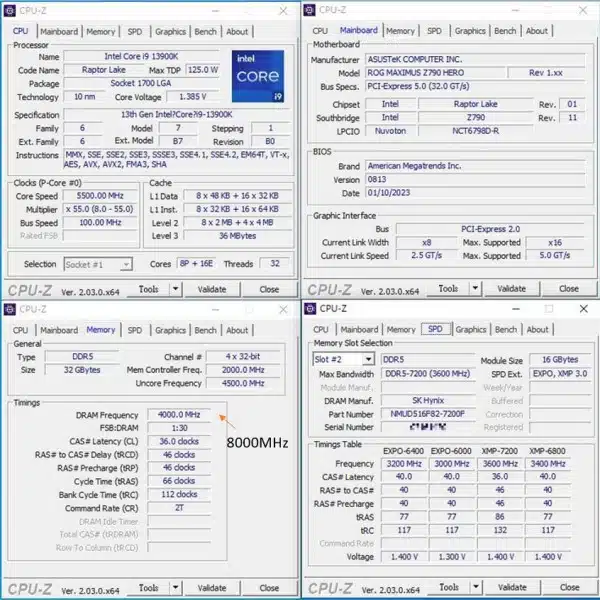This screenshot has width=600, height=600.
Task: Click the NMUD516F82-7200F part number field
Action: click(428, 414)
